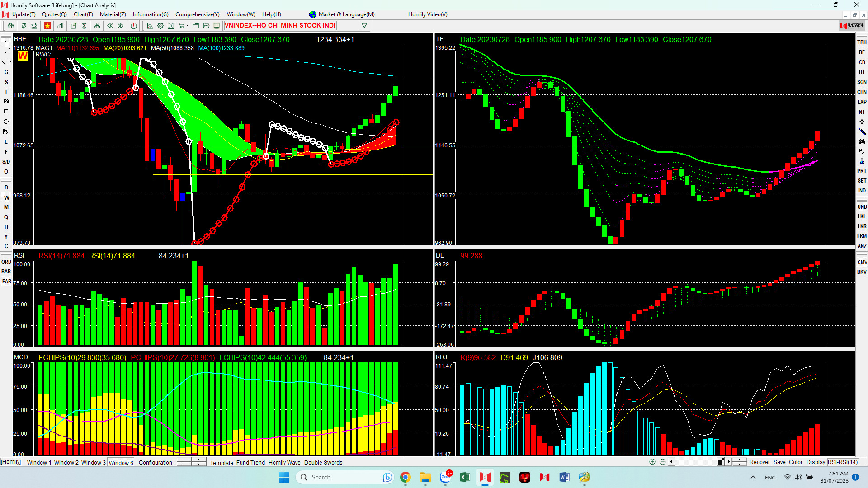Click the fast-forward double arrow icon
The height and width of the screenshot is (488, 868).
[x=120, y=26]
